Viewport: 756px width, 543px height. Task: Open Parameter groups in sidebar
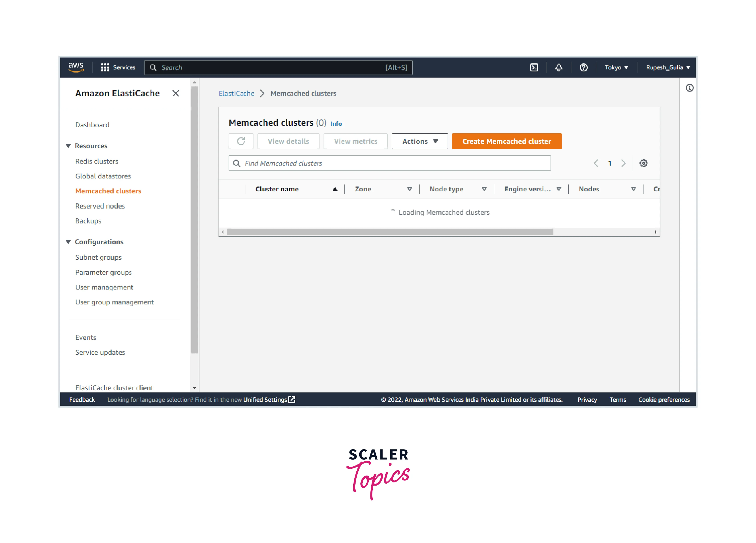[x=103, y=272]
